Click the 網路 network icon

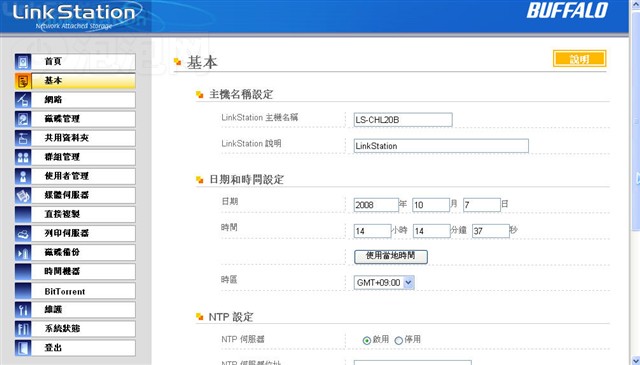23,100
